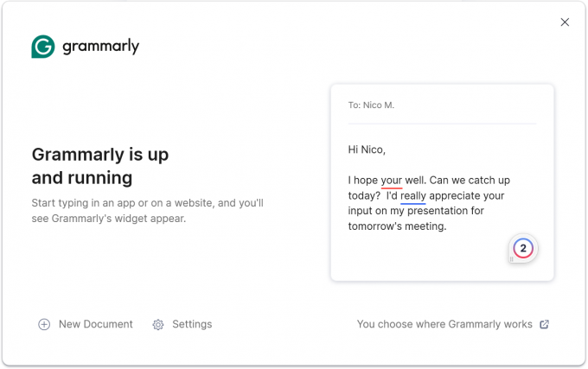Click the drag handle beside the widget

[511, 259]
